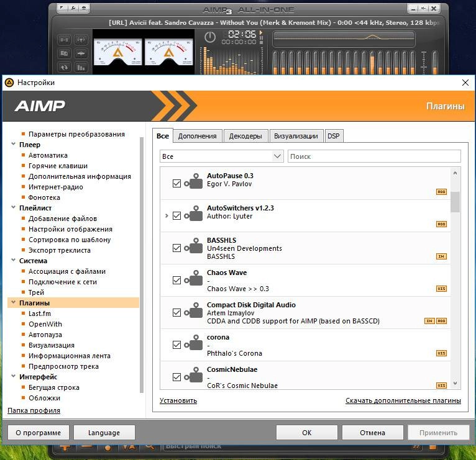Open Скачать дополнительные плагины link

pyautogui.click(x=403, y=400)
